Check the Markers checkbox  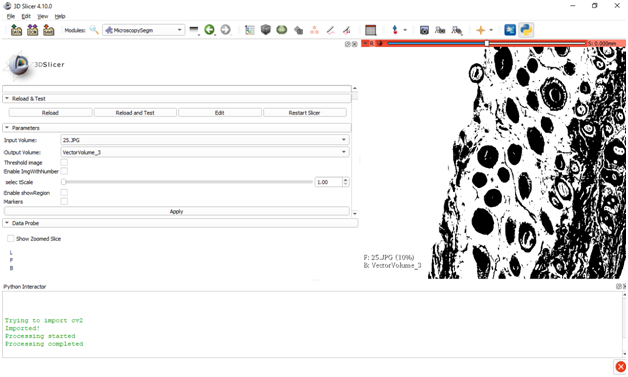pos(64,202)
